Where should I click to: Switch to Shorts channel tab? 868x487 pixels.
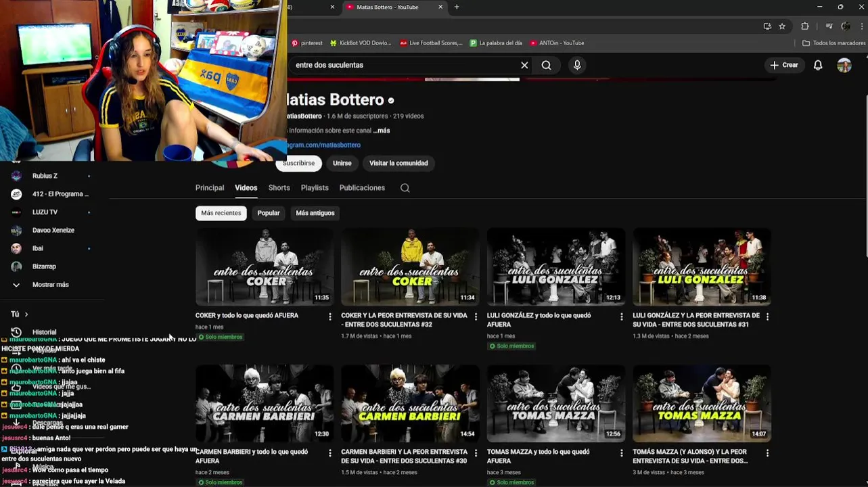coord(279,188)
